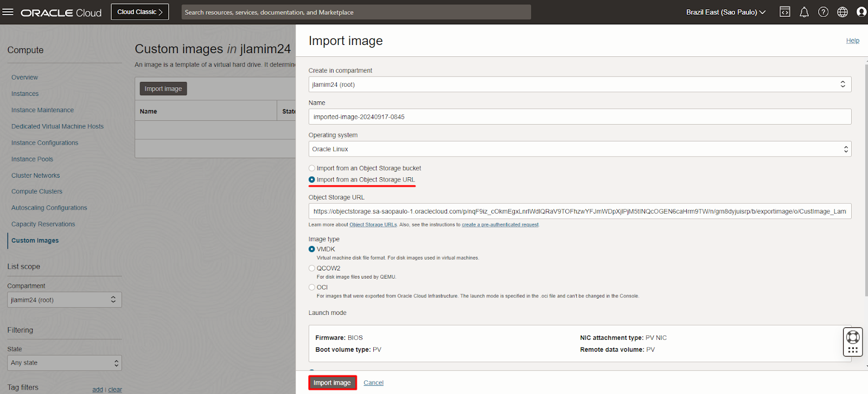Image resolution: width=868 pixels, height=394 pixels.
Task: Open the Object Storage URLs link
Action: coord(373,224)
